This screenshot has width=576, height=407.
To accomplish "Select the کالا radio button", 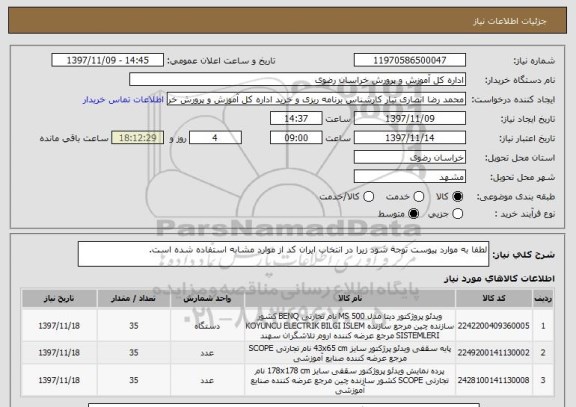I will coord(457,197).
